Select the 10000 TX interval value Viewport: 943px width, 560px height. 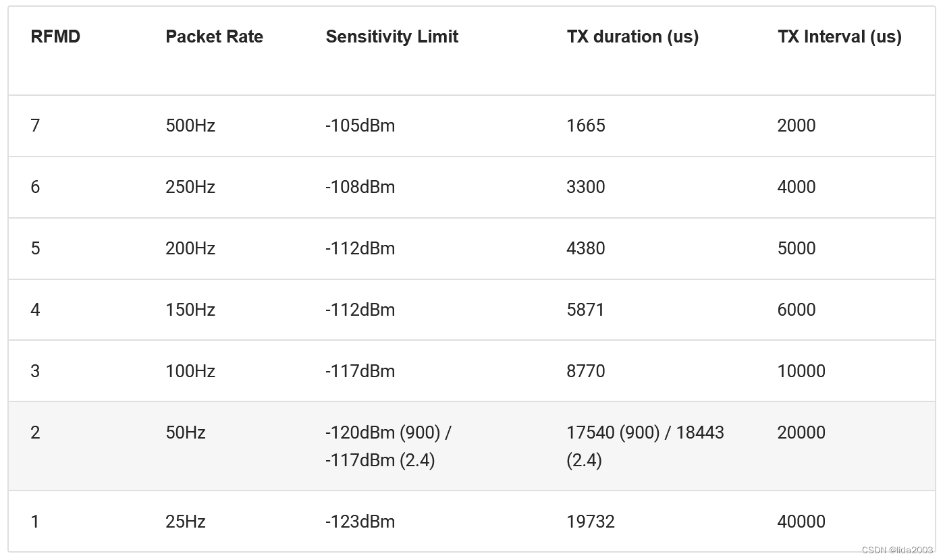[801, 371]
